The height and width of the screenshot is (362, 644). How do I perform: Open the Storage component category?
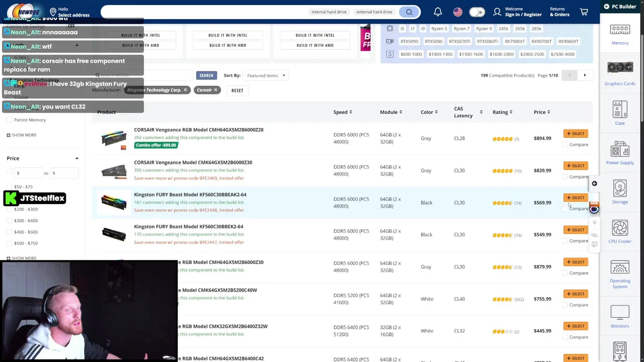click(620, 192)
